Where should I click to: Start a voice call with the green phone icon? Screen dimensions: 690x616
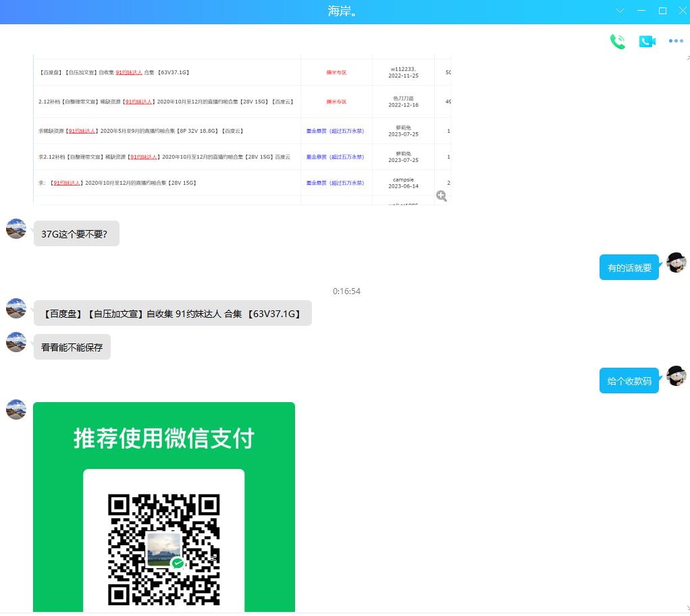tap(618, 42)
